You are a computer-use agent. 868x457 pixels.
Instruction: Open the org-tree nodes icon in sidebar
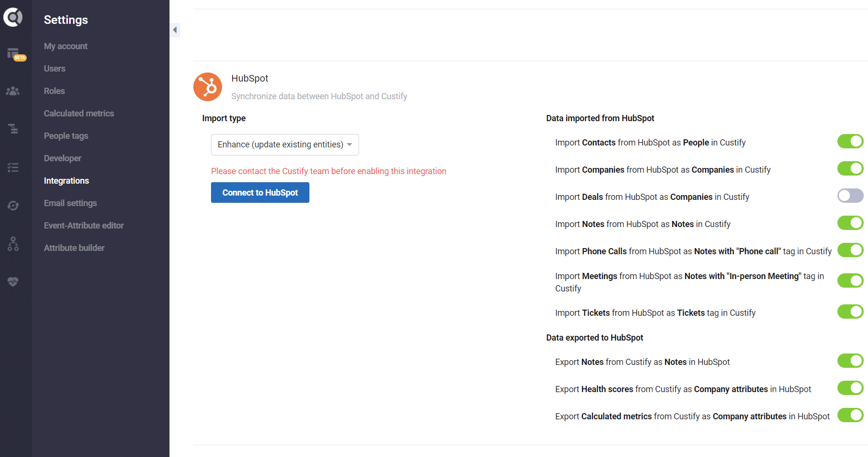(13, 244)
